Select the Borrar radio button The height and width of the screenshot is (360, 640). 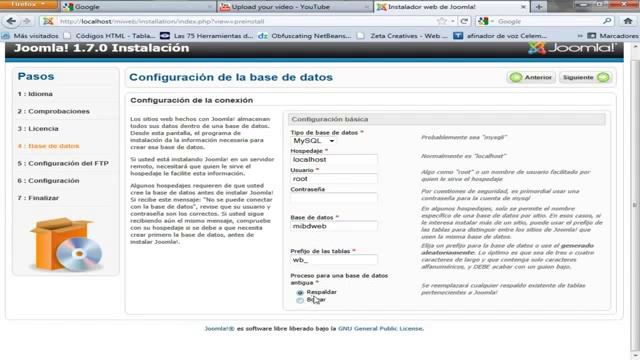point(300,300)
